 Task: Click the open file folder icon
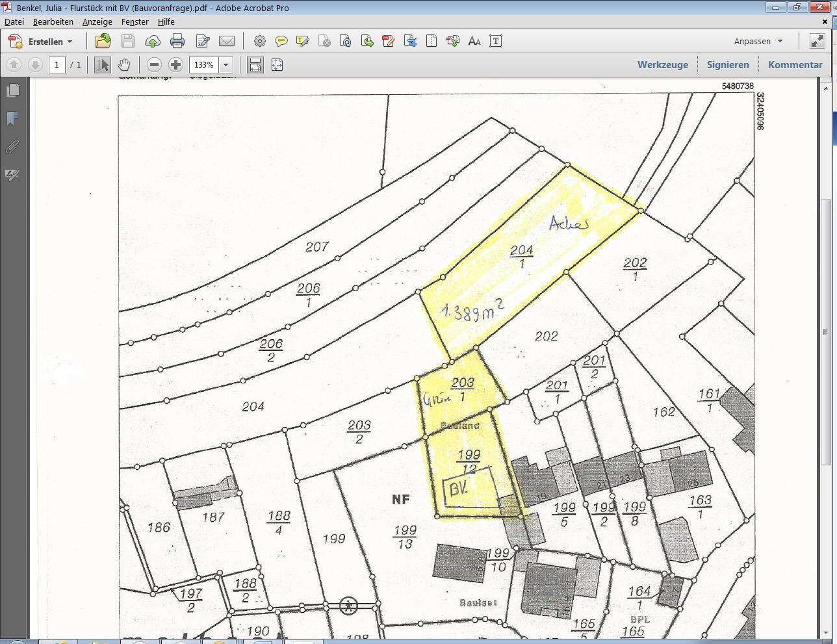coord(103,42)
